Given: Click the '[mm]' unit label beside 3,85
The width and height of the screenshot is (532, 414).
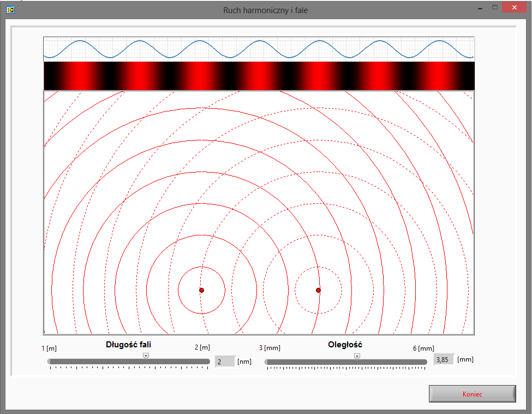Looking at the screenshot, I should pos(465,359).
